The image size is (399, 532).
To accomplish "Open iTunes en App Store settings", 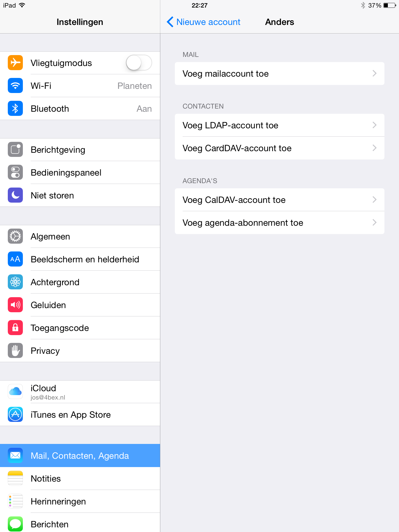I will coord(80,415).
